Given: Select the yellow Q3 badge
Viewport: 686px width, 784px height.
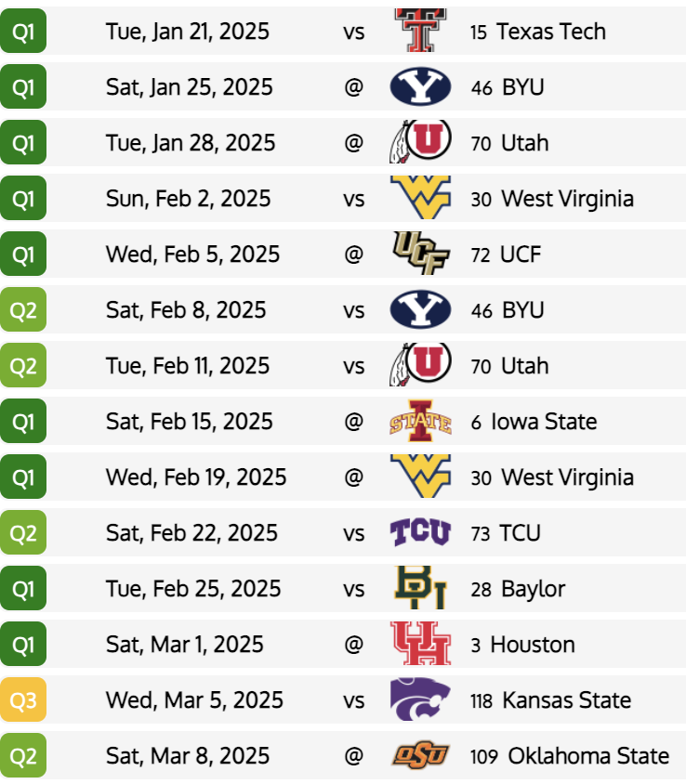Looking at the screenshot, I should click(23, 699).
